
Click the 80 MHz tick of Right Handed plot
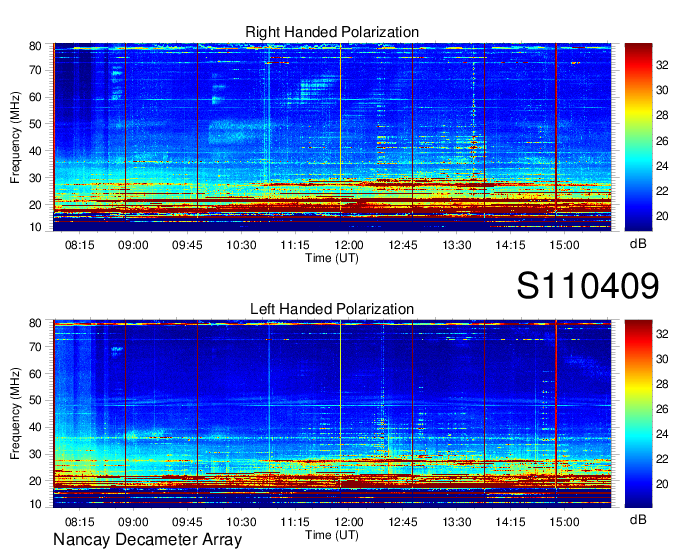pos(35,46)
